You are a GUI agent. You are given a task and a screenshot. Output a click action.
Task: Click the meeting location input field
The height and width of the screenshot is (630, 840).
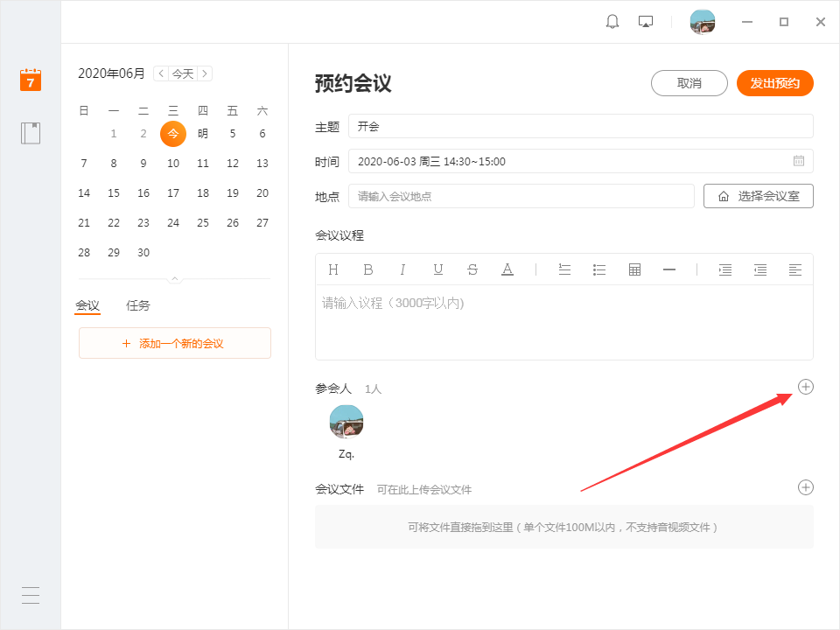(521, 196)
